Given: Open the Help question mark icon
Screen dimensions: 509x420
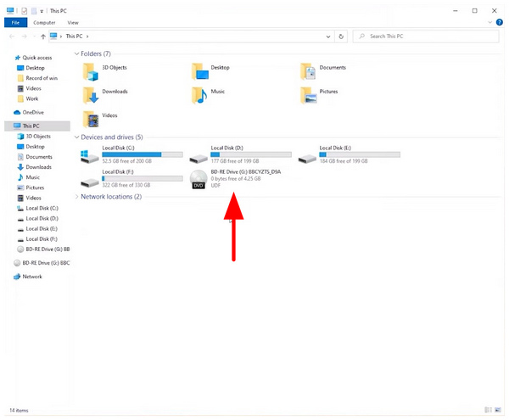Looking at the screenshot, I should (x=500, y=22).
